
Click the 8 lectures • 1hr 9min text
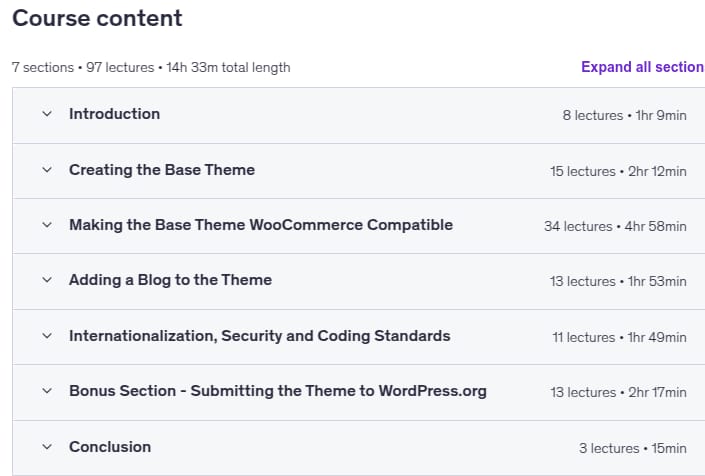click(x=625, y=116)
